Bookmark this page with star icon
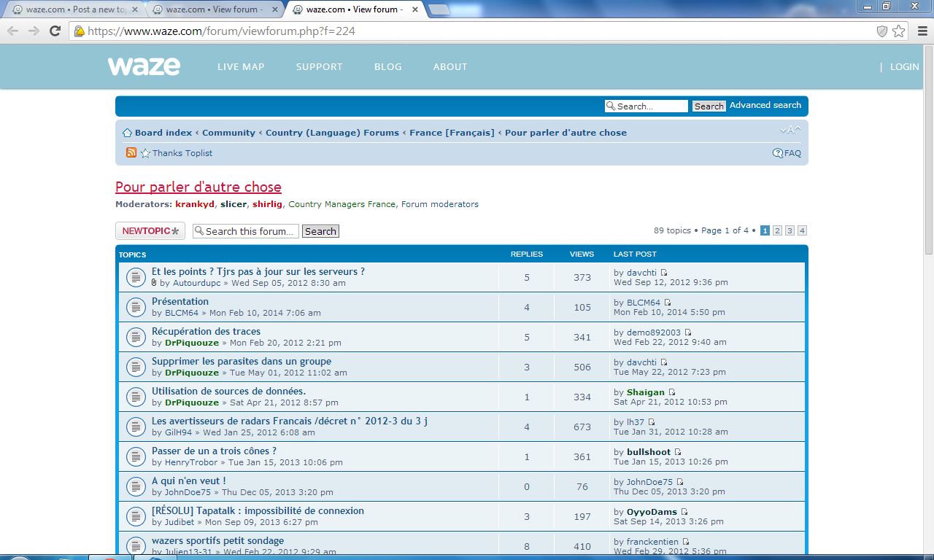Screen dimensions: 934x560 point(899,31)
